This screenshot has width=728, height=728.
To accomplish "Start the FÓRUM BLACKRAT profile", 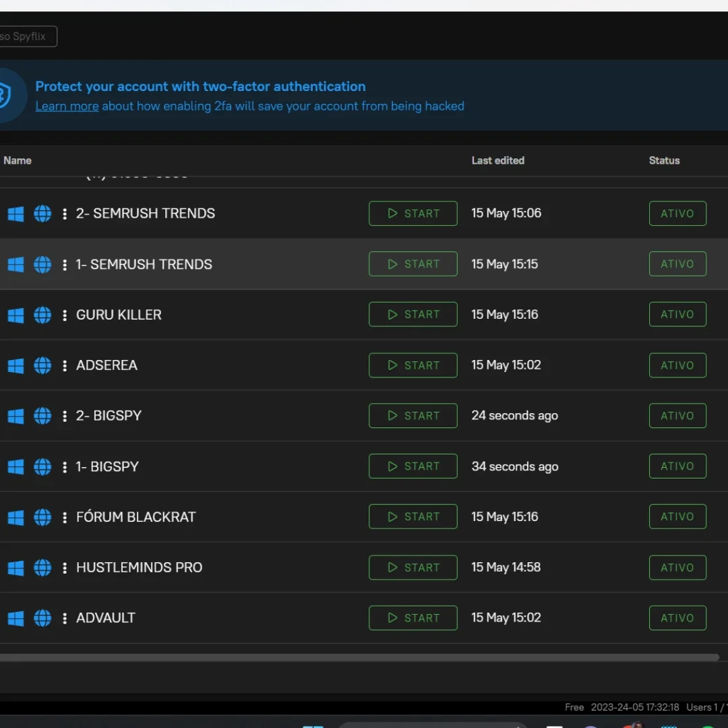I will coord(413,517).
